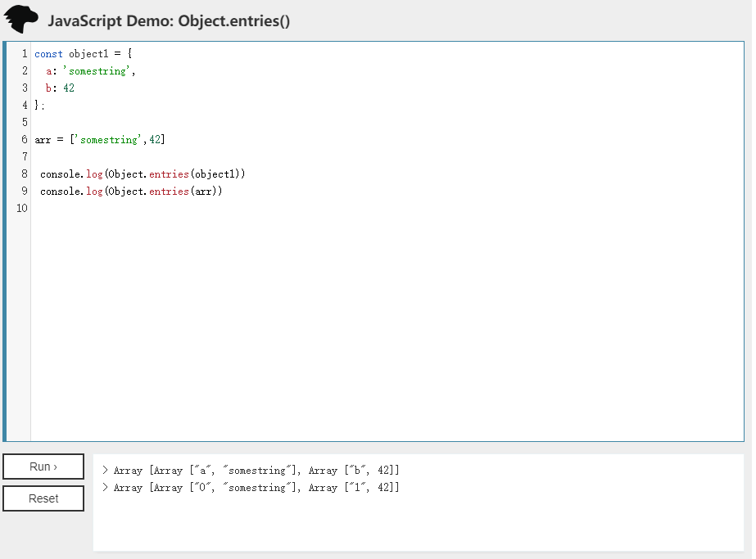The width and height of the screenshot is (756, 559).
Task: Click the empty line 10 in the editor
Action: (x=246, y=209)
